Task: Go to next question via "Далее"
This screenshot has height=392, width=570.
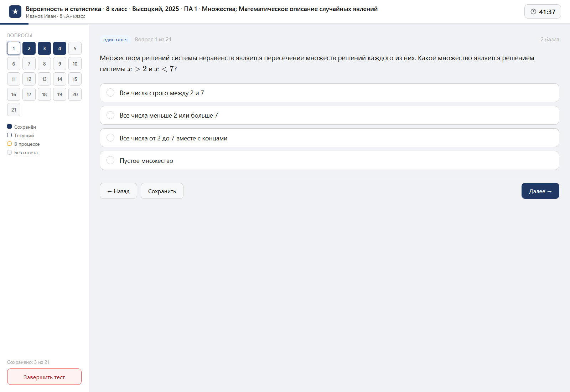Action: pos(540,191)
